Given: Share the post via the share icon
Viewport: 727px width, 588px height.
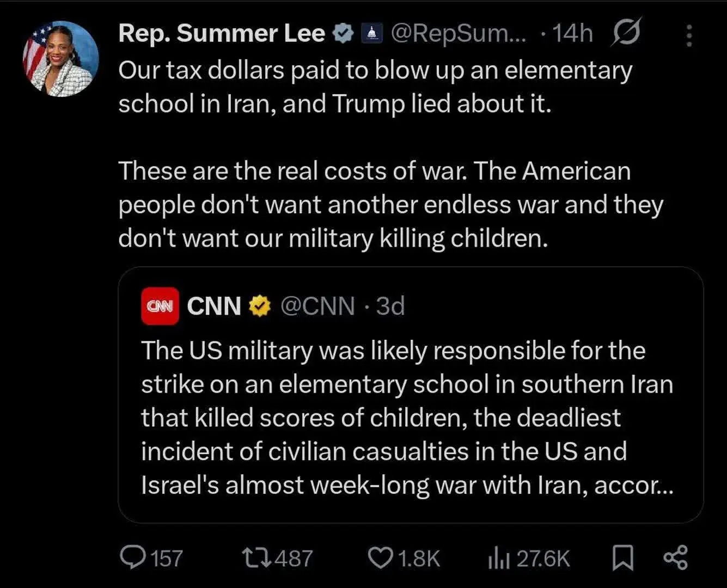Looking at the screenshot, I should [x=676, y=558].
